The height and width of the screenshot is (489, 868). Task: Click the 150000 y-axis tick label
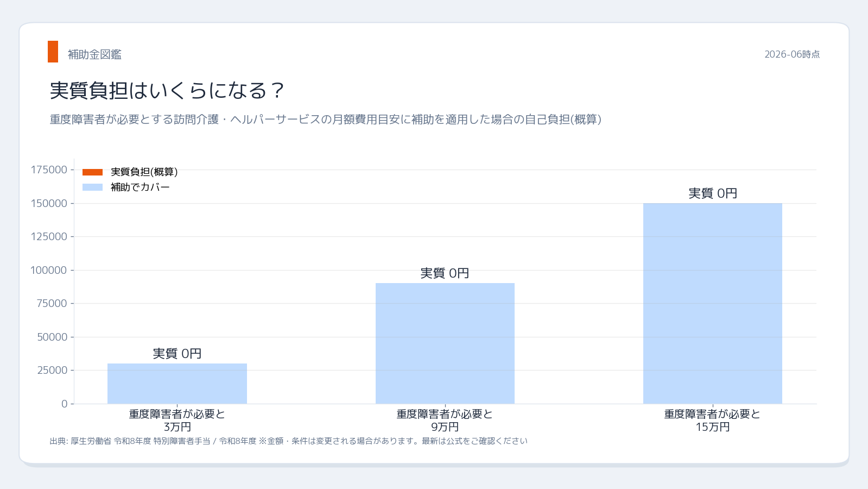click(49, 203)
